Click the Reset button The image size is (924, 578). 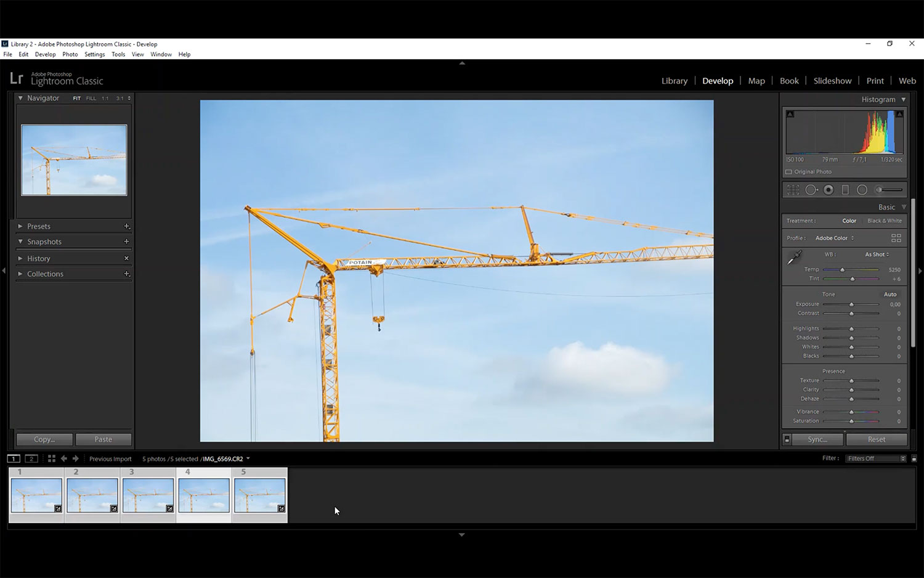(x=876, y=439)
